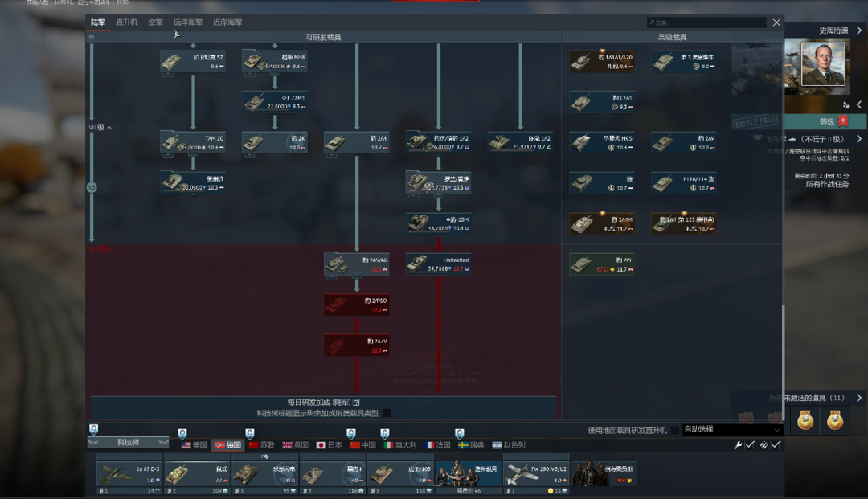Click the commander portrait thumbnail
Image resolution: width=868 pixels, height=499 pixels.
[823, 65]
